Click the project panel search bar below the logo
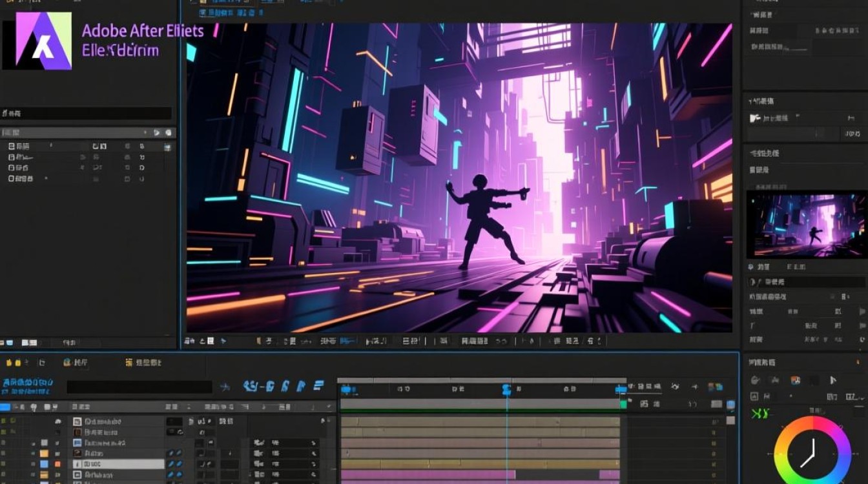Viewport: 868px width, 484px height. tap(87, 113)
